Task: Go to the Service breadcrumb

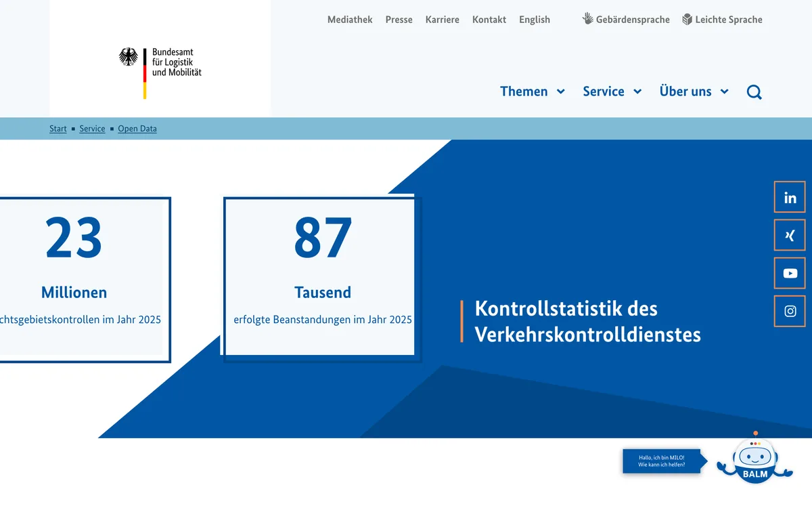Action: click(x=92, y=129)
